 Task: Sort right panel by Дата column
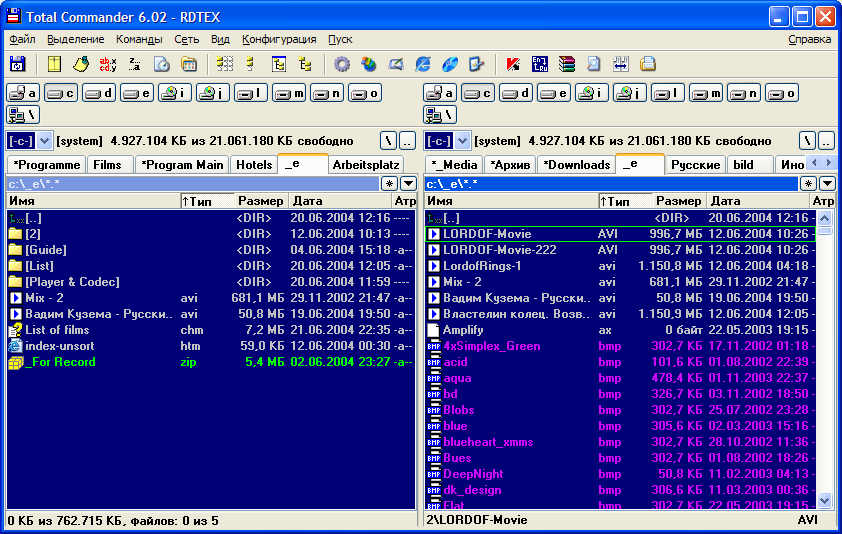[758, 201]
